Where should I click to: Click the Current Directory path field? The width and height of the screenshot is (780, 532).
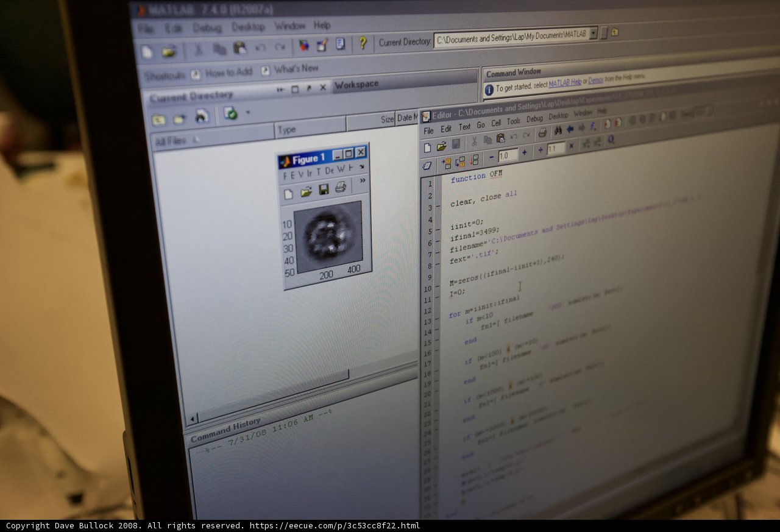pos(512,37)
